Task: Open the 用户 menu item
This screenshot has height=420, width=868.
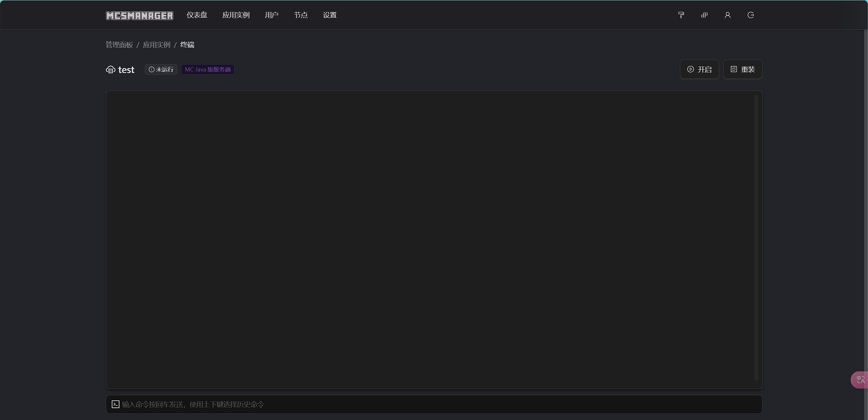Action: [x=272, y=15]
